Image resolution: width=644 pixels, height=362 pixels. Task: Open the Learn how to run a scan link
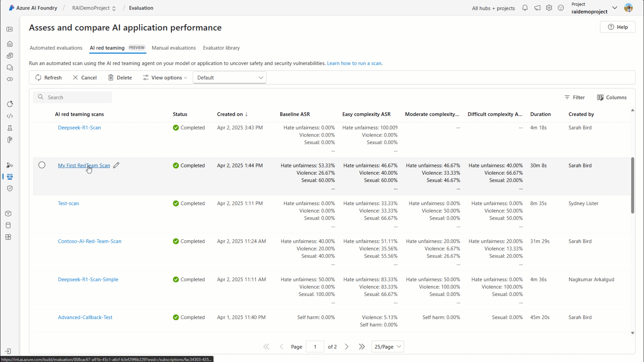click(x=354, y=64)
